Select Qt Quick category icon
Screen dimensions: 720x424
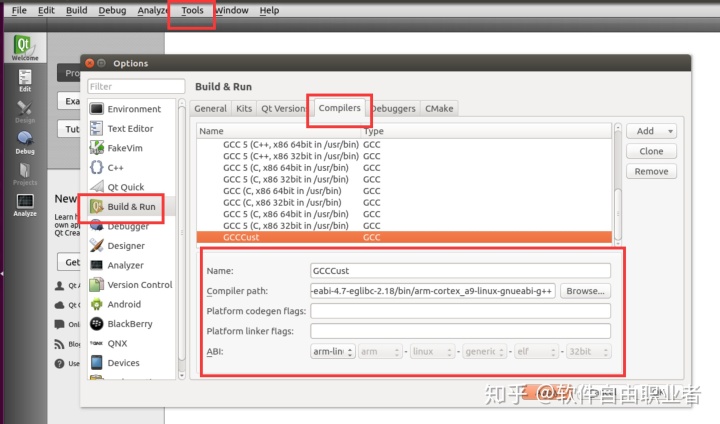[x=96, y=187]
